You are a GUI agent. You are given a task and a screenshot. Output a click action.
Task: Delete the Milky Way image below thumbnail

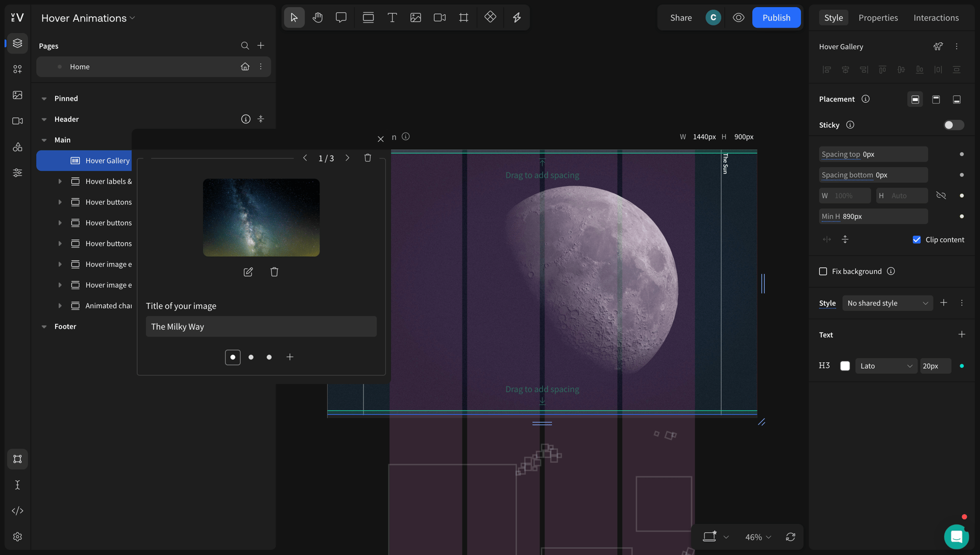pos(274,272)
